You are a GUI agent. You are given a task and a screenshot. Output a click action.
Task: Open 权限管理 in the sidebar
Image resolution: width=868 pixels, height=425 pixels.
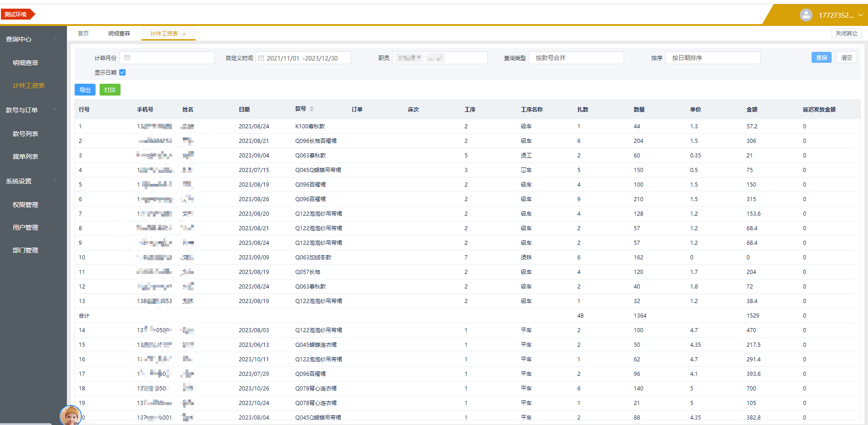[x=25, y=205]
